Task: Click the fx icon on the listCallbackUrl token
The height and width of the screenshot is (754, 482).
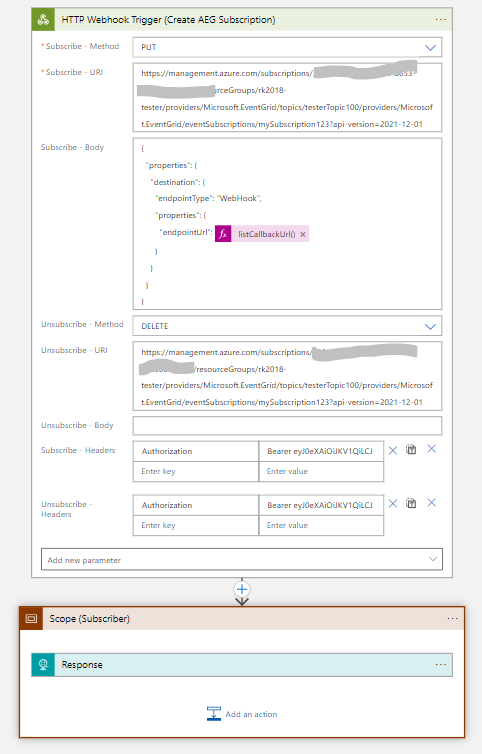Action: pos(223,234)
